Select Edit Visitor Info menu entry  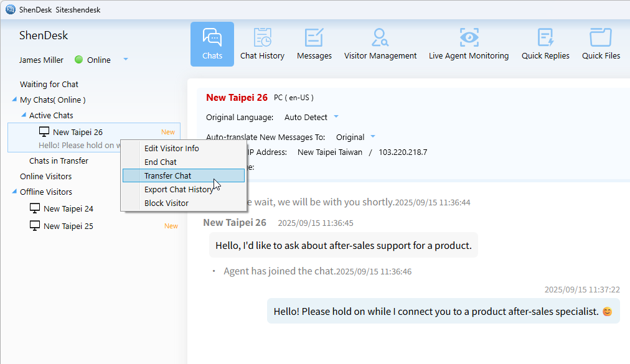(172, 149)
